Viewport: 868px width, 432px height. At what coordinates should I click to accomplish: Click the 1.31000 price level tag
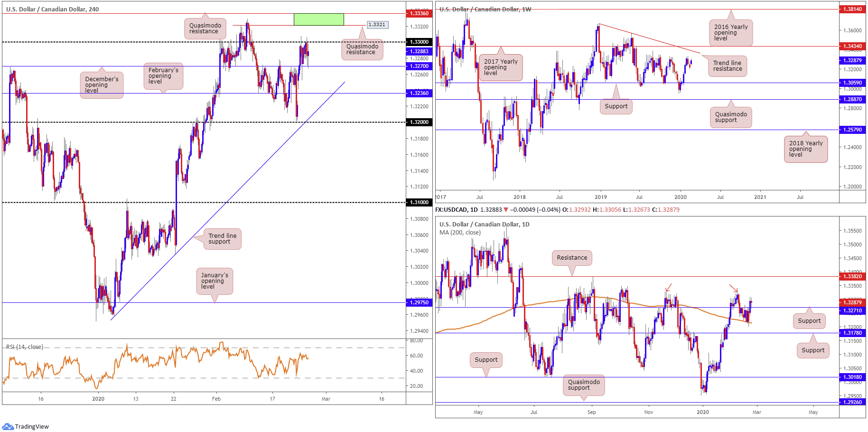(x=419, y=202)
